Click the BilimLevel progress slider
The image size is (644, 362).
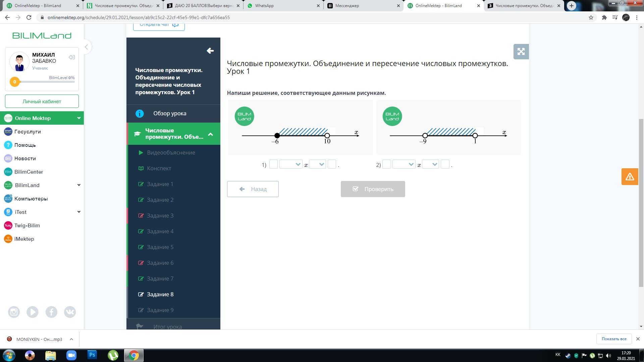point(44,82)
